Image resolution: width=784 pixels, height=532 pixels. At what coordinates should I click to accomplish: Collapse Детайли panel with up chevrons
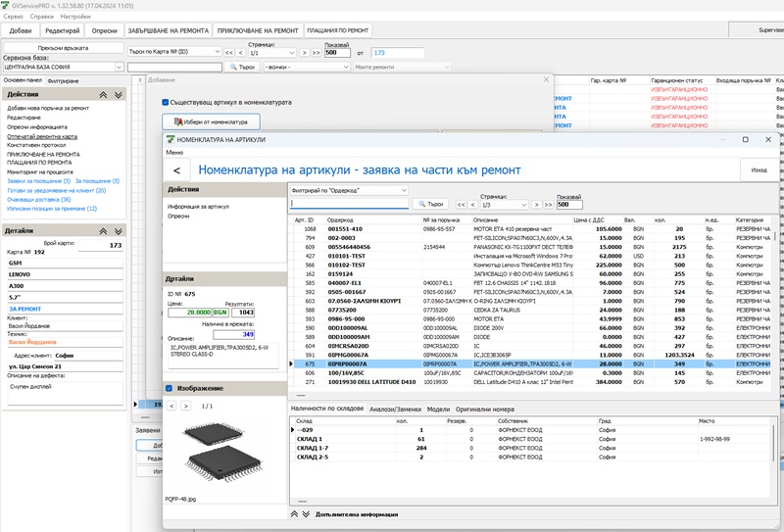[x=103, y=231]
